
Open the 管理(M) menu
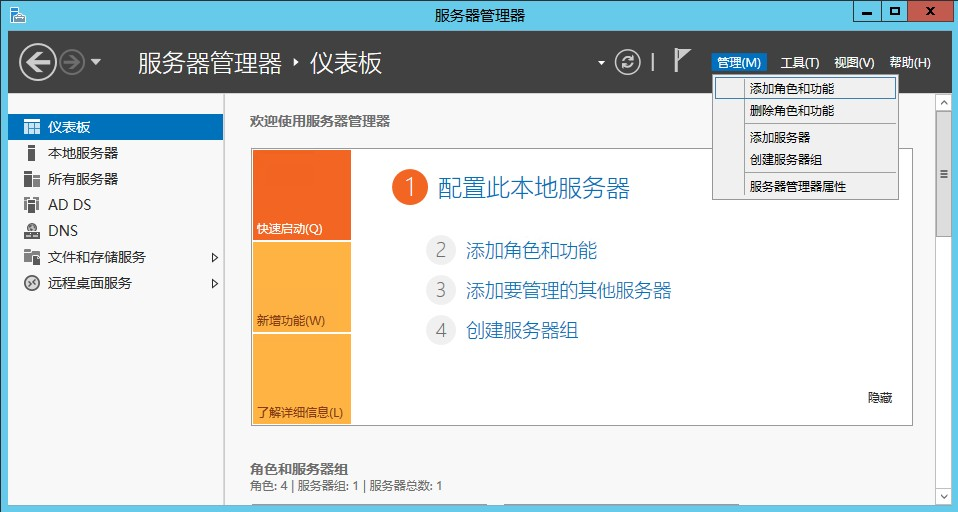[x=739, y=62]
